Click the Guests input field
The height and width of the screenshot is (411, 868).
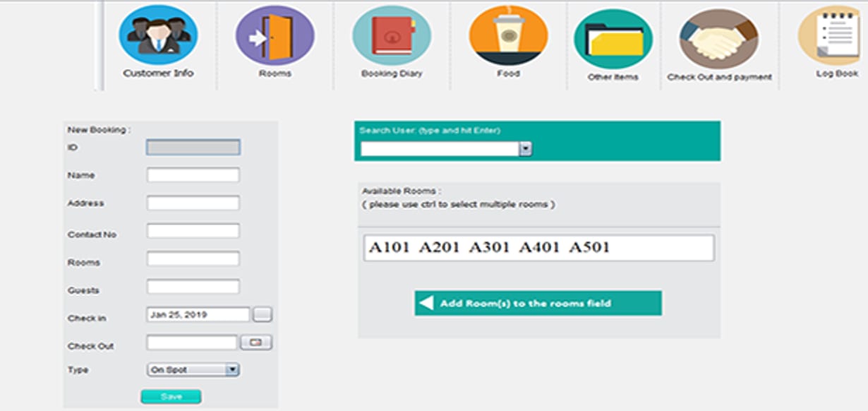(x=193, y=287)
